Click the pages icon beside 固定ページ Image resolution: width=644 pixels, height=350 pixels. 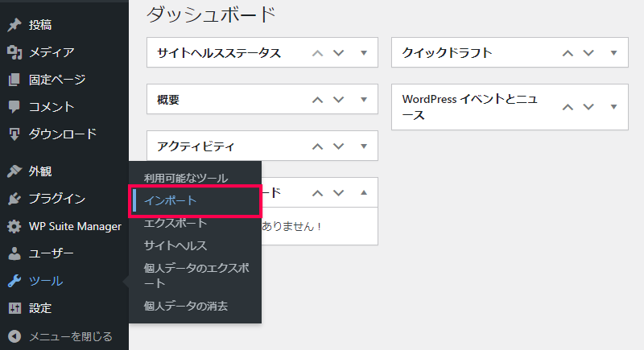[14, 80]
